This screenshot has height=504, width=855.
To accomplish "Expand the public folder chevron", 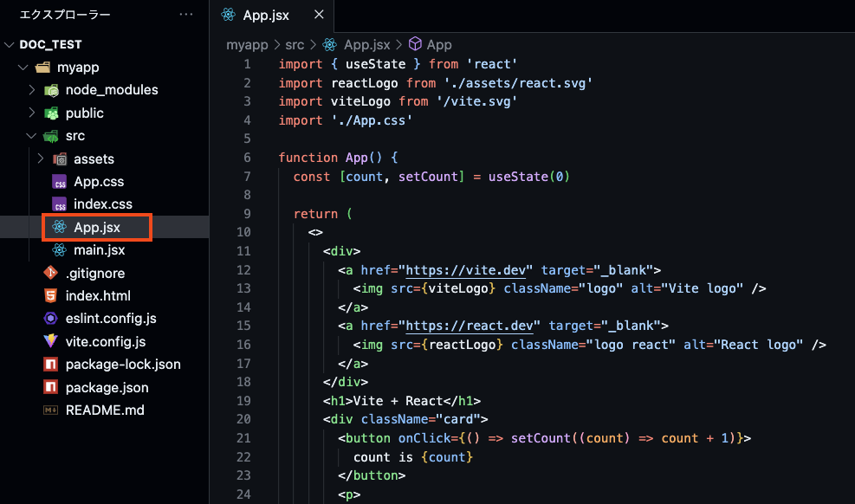I will (31, 113).
